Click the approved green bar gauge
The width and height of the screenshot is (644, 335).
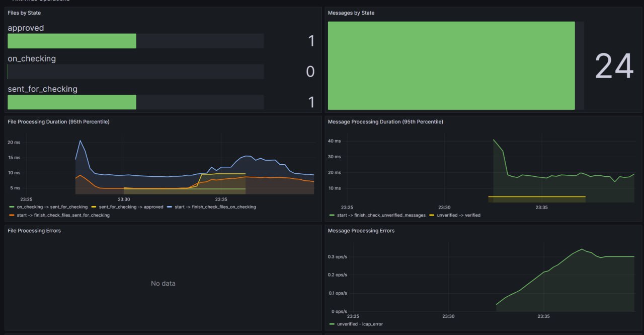pyautogui.click(x=72, y=41)
